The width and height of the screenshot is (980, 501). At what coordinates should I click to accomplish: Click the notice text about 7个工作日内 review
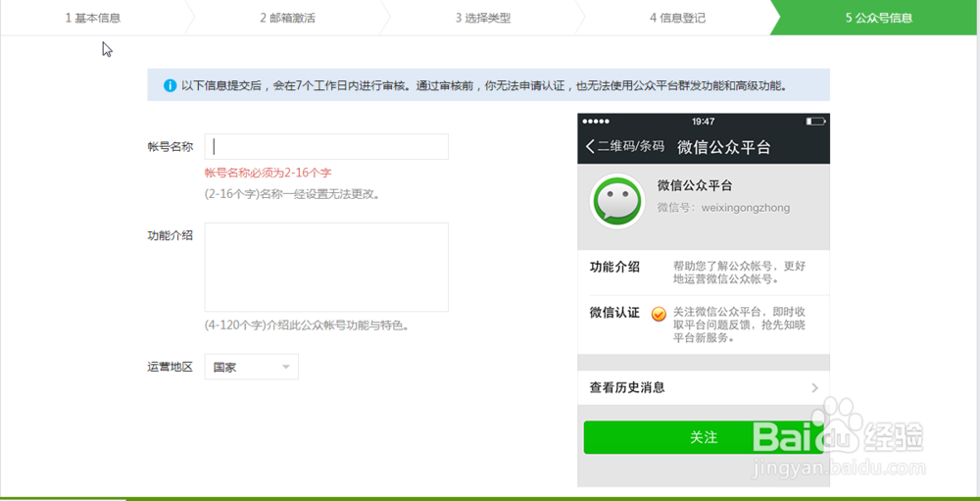point(484,85)
